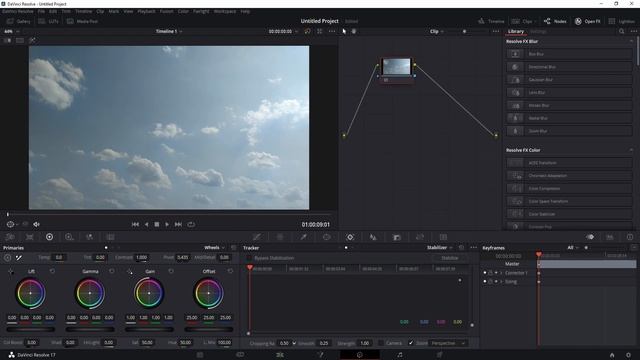Show the Scopes palette icon

[x=610, y=237]
